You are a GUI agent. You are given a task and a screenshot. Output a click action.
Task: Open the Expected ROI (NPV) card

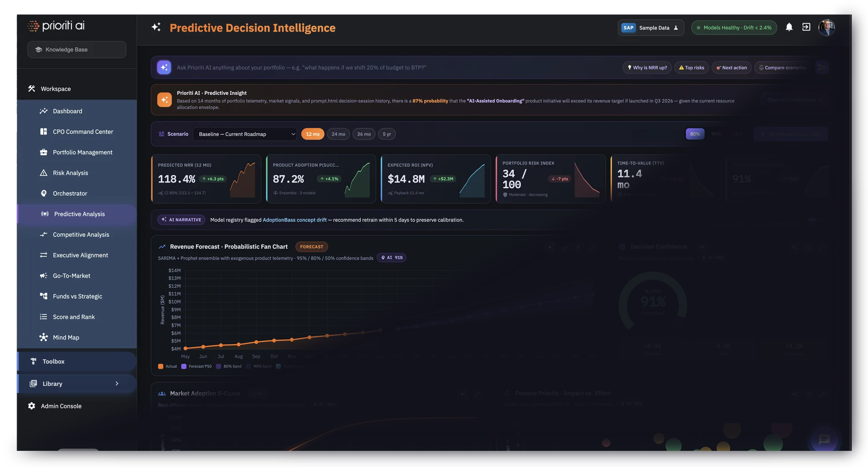click(436, 179)
